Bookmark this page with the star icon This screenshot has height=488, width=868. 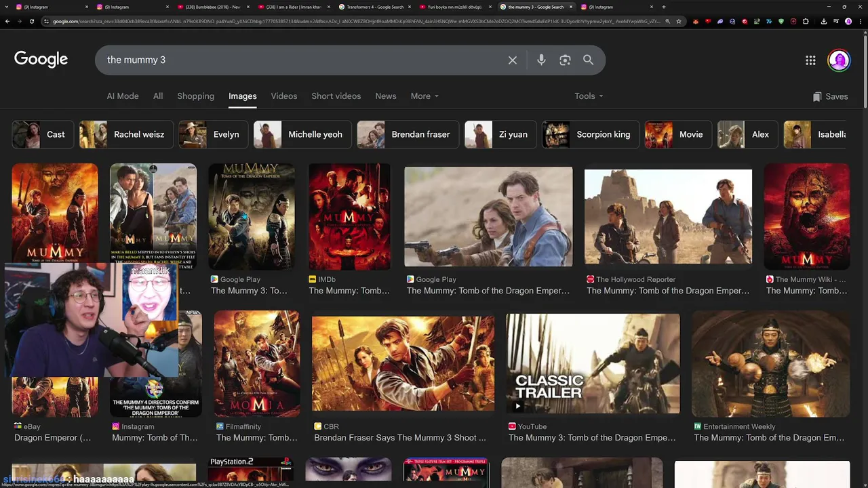(x=679, y=21)
